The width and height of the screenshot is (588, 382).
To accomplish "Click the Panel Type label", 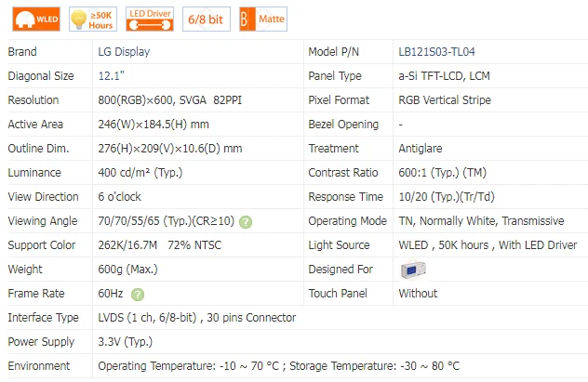I will coord(335,76).
